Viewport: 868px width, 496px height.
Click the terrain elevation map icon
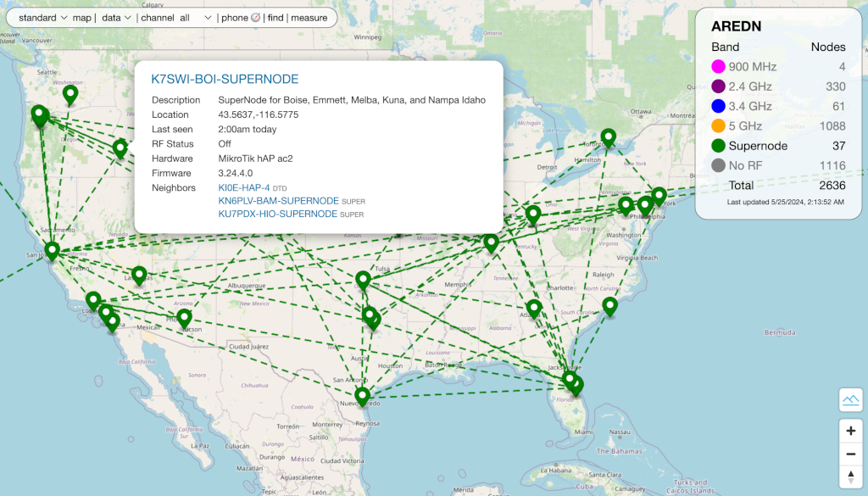850,399
